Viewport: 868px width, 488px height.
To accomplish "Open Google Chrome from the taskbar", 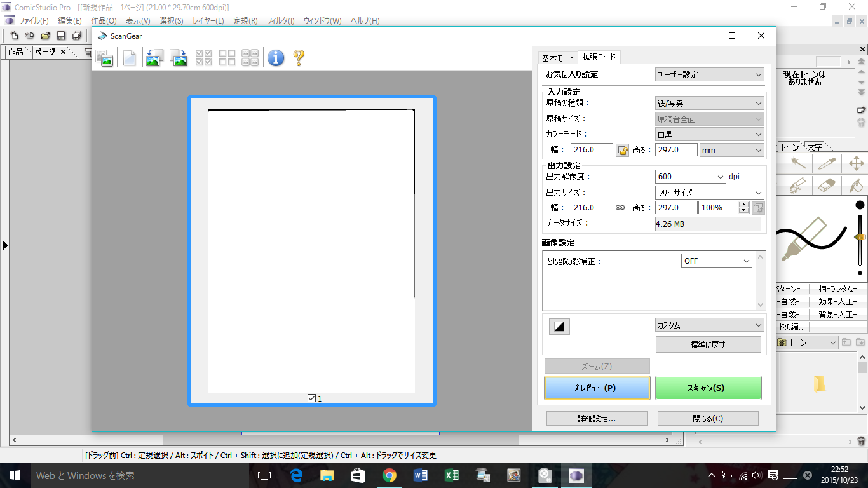I will point(390,475).
